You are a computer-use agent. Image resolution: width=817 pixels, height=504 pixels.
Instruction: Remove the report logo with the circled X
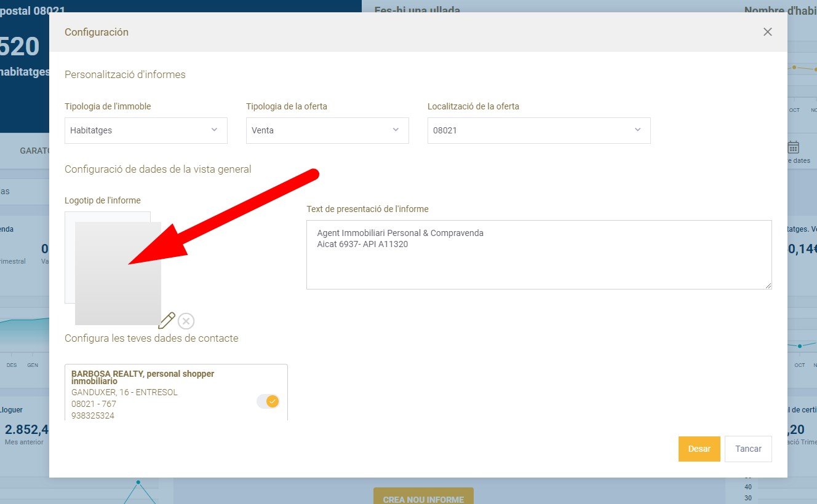pos(186,321)
